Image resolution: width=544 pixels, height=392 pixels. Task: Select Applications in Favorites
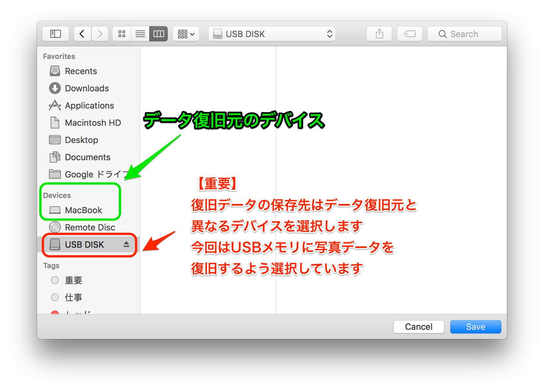89,106
